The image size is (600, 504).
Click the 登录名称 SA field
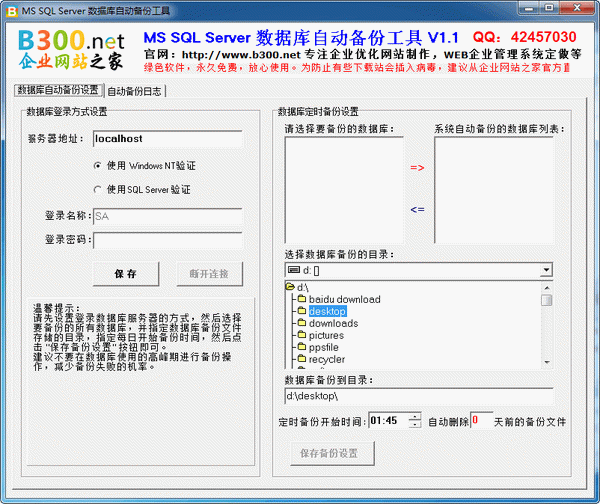[168, 216]
